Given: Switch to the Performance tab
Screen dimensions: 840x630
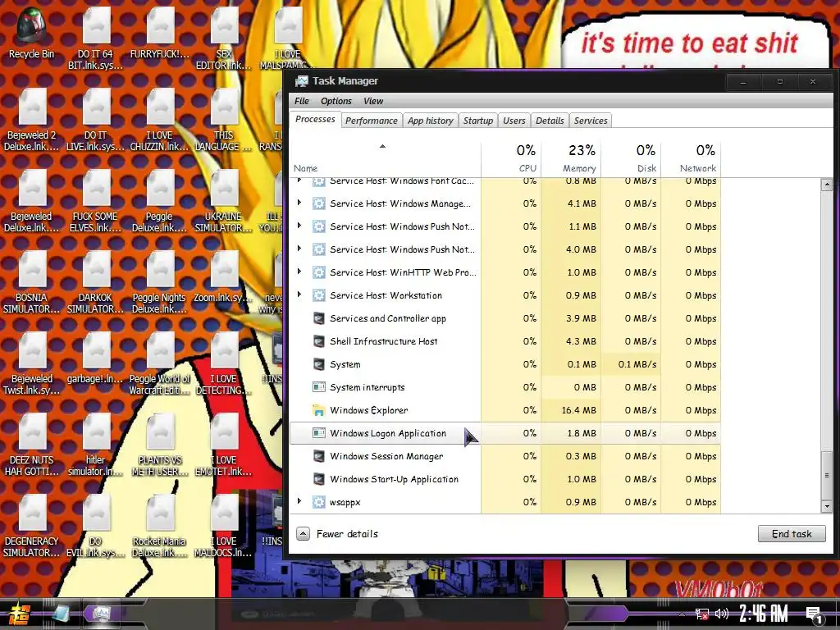Looking at the screenshot, I should click(x=372, y=121).
